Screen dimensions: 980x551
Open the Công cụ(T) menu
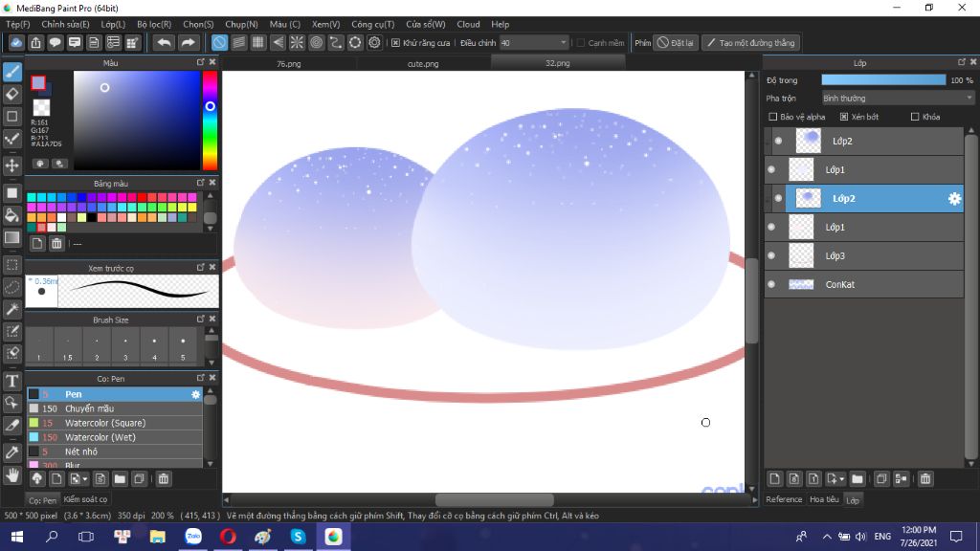(372, 24)
